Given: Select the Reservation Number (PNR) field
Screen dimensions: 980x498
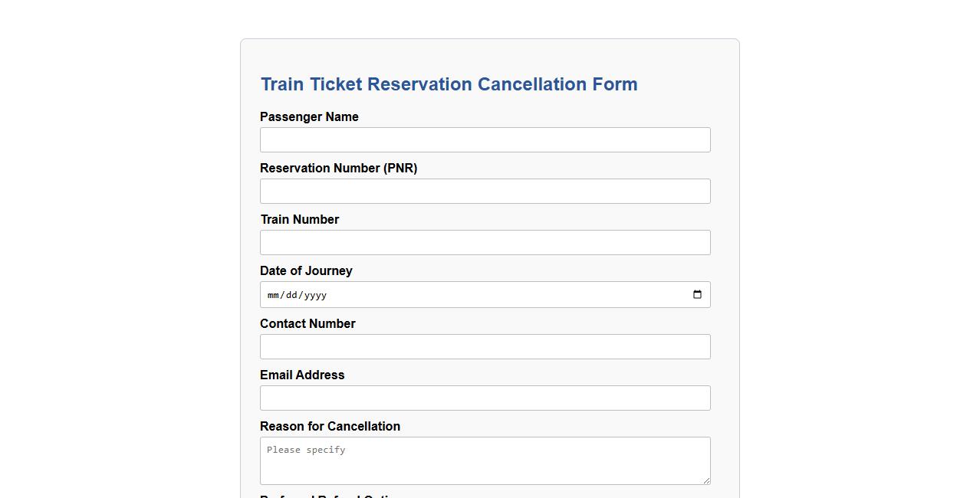Looking at the screenshot, I should pyautogui.click(x=485, y=191).
